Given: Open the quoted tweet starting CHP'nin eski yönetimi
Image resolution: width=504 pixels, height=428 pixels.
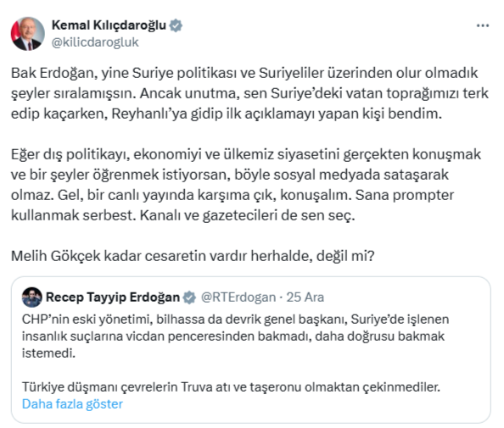Looking at the screenshot, I should (x=250, y=350).
